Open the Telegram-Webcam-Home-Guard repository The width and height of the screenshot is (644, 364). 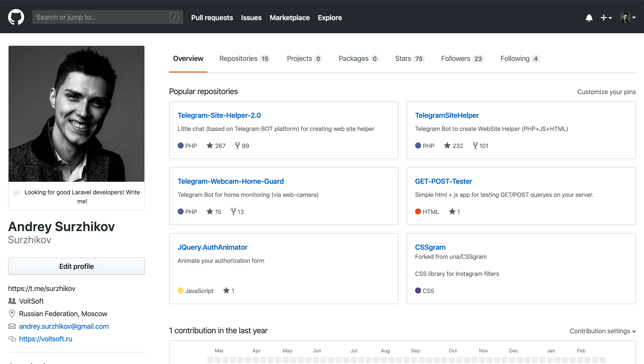(x=231, y=181)
